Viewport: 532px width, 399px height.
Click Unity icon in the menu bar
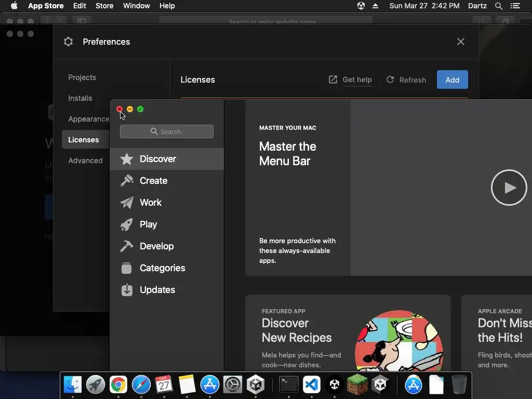[x=361, y=6]
